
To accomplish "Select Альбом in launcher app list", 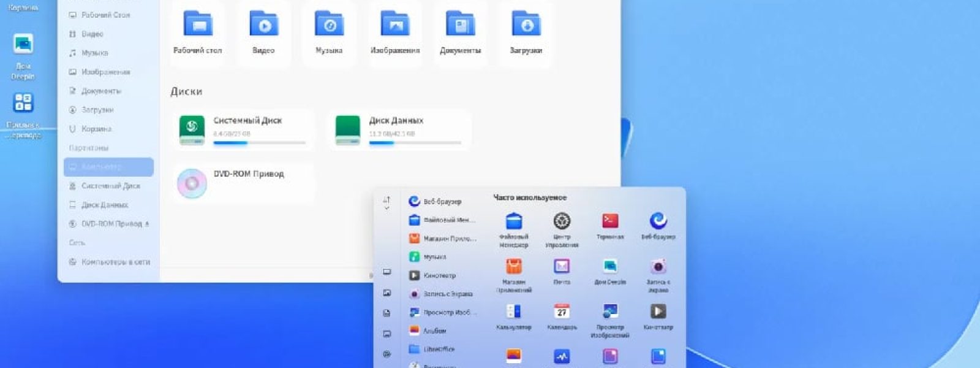I will click(x=443, y=331).
